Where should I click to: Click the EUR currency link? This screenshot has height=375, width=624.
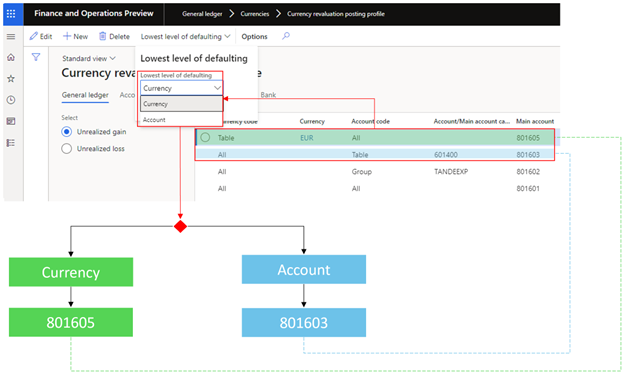click(x=307, y=138)
